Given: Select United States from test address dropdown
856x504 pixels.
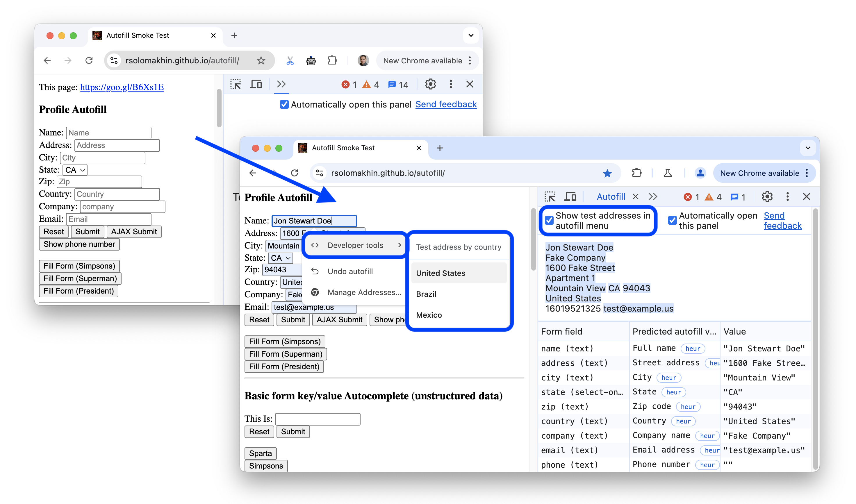Looking at the screenshot, I should tap(440, 273).
